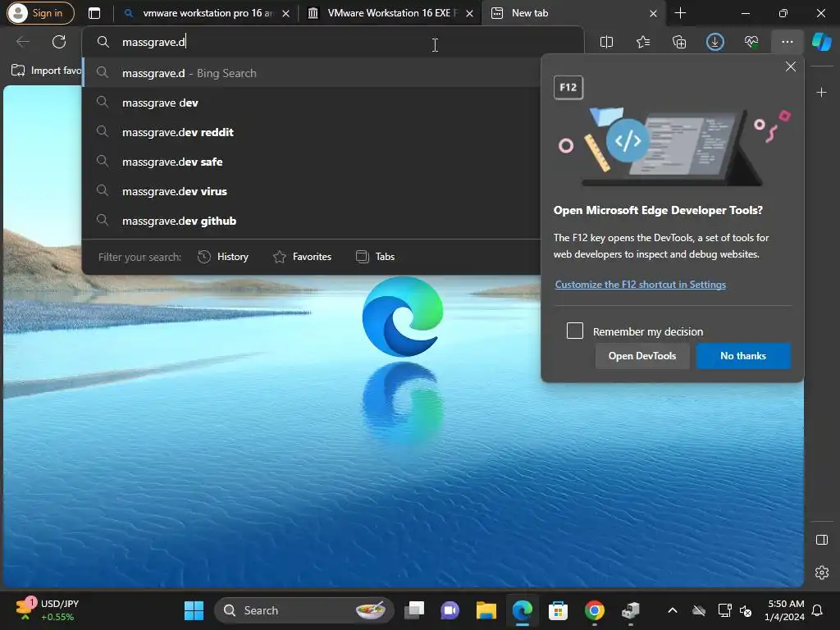Screen dimensions: 840x630
Task: Select 'massgrave.dev github' suggestion
Action: click(x=312, y=220)
